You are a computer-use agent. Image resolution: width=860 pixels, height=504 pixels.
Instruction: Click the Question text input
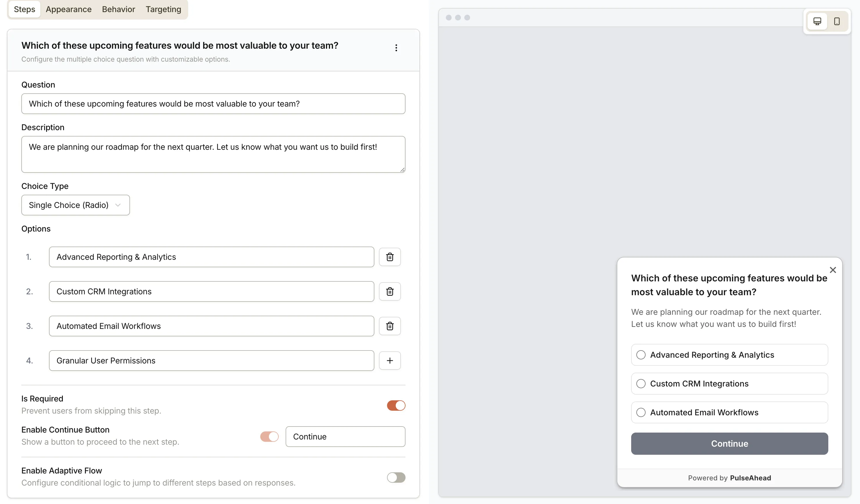click(x=213, y=104)
